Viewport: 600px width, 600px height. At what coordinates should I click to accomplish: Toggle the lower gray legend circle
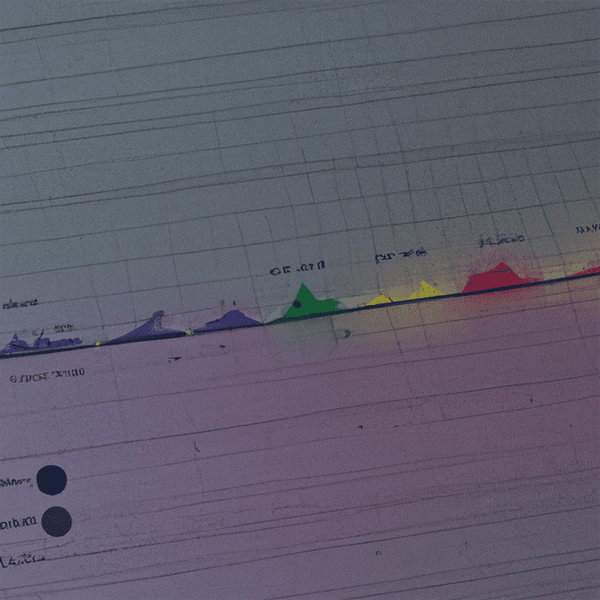click(57, 521)
